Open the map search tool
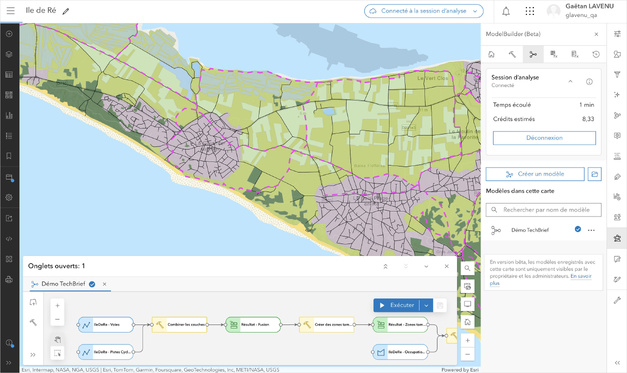Image resolution: width=627 pixels, height=373 pixels. pos(467,268)
